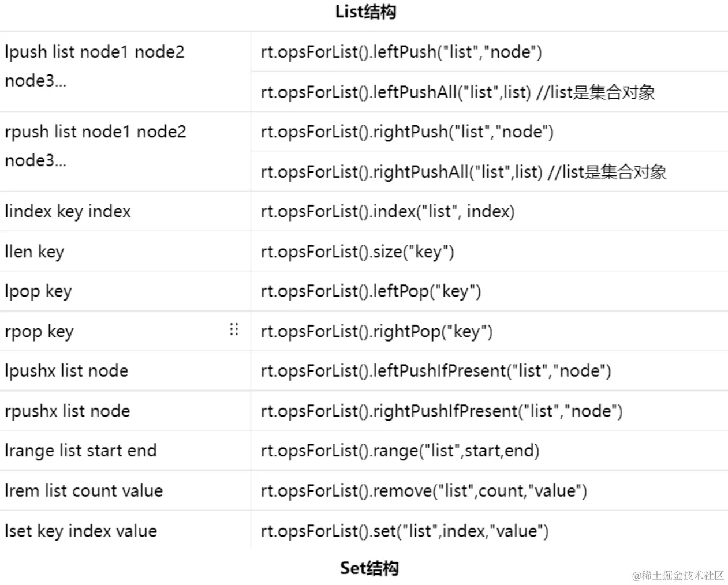This screenshot has width=728, height=585.
Task: Click the llen key command cell
Action: pos(35,252)
